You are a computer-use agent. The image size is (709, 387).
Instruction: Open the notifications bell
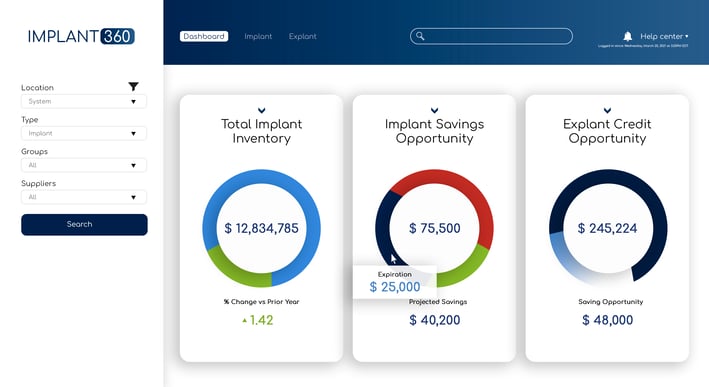coord(628,36)
